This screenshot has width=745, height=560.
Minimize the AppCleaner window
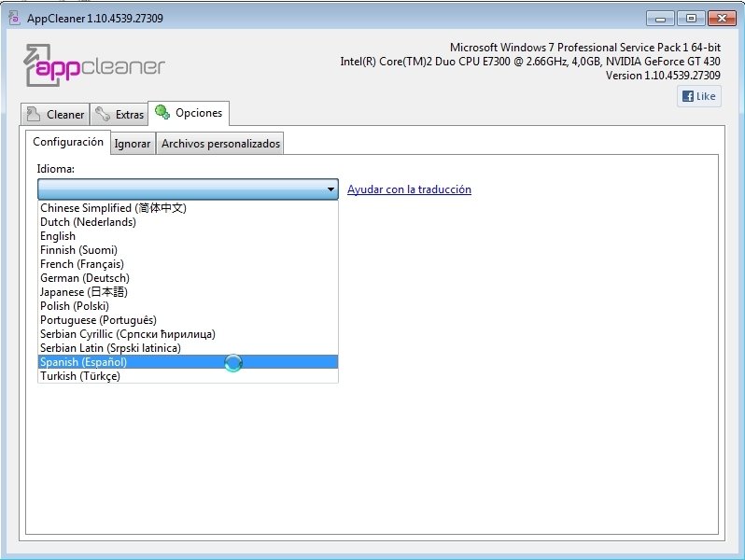click(x=660, y=19)
